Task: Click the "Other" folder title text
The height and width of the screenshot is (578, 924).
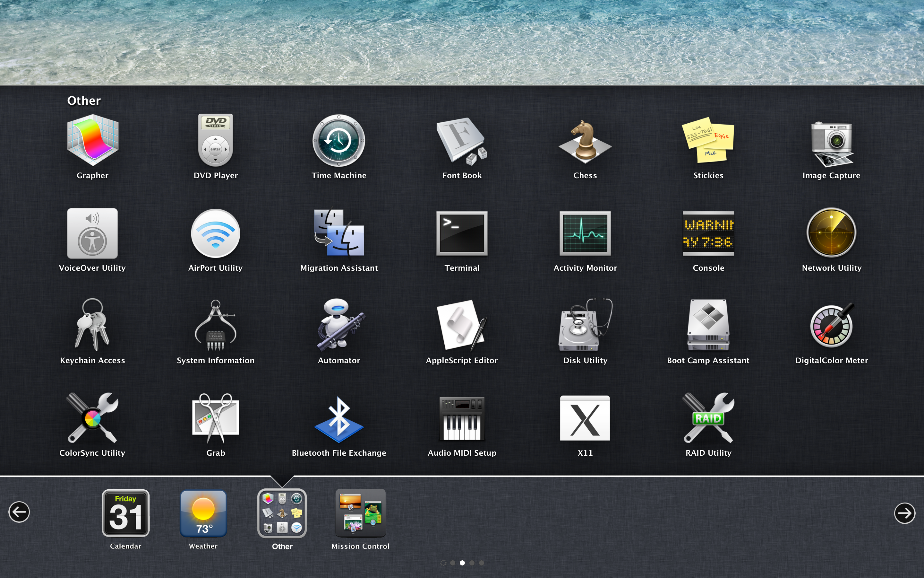Action: point(84,101)
